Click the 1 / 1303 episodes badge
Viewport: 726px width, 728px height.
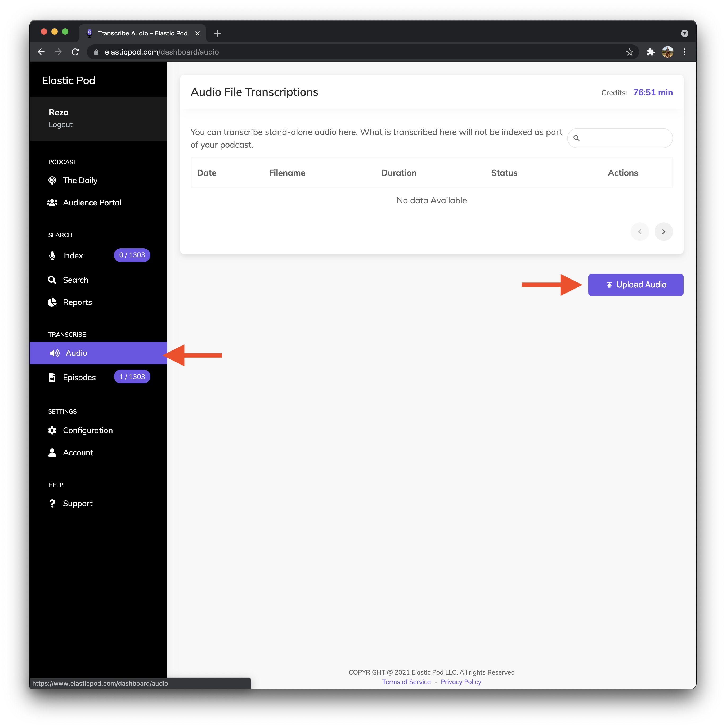pyautogui.click(x=132, y=377)
